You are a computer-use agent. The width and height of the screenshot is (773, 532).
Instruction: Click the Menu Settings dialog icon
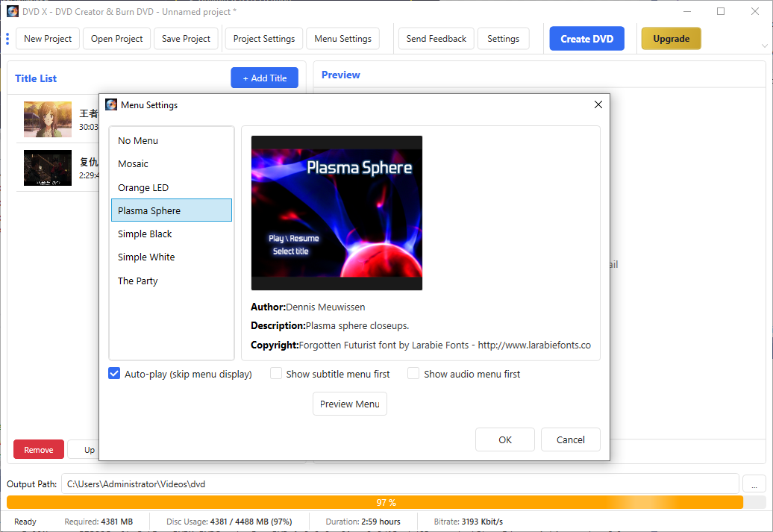coord(111,104)
